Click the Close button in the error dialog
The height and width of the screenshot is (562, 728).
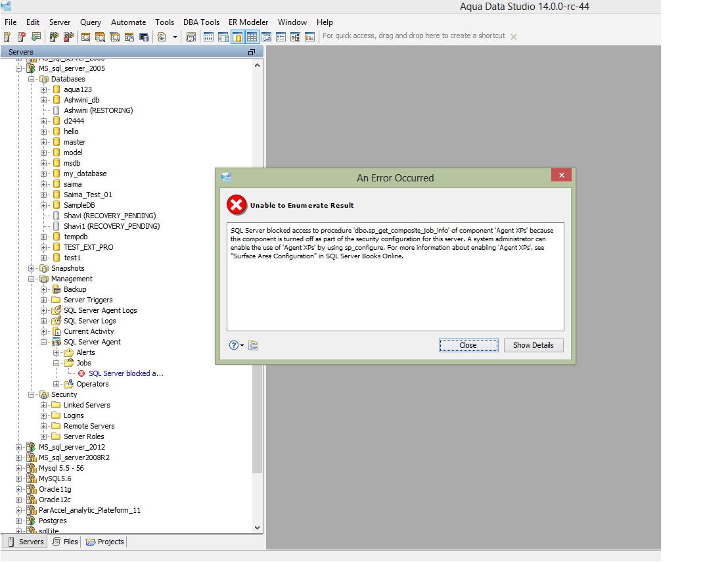pyautogui.click(x=468, y=345)
